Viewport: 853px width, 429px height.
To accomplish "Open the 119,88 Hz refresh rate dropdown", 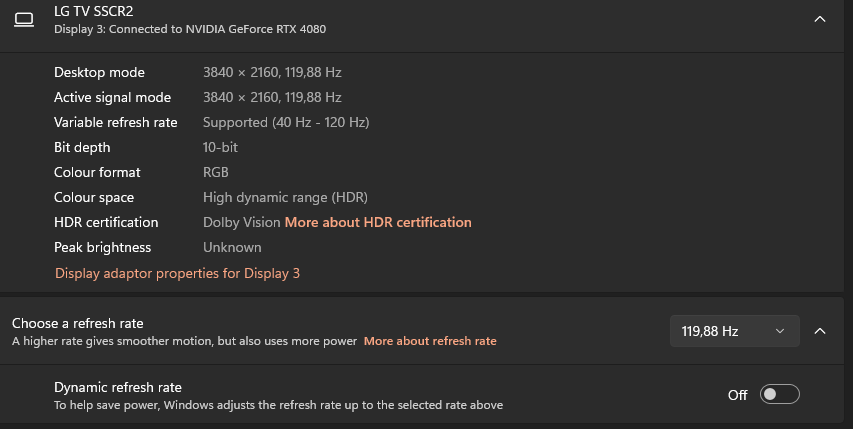I will coord(733,331).
